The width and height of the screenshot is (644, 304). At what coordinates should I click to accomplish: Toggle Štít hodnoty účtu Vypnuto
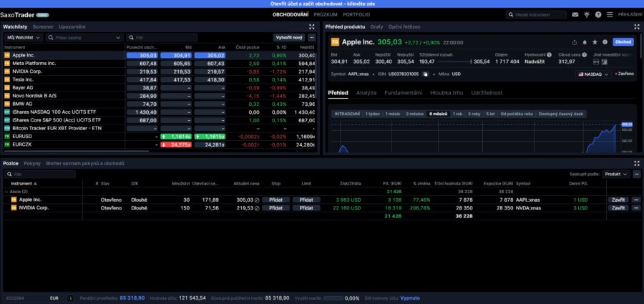[x=410, y=298]
